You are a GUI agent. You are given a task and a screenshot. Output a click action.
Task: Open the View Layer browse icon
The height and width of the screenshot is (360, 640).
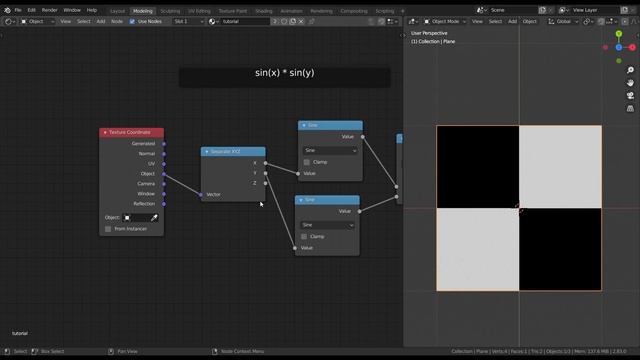[x=564, y=10]
